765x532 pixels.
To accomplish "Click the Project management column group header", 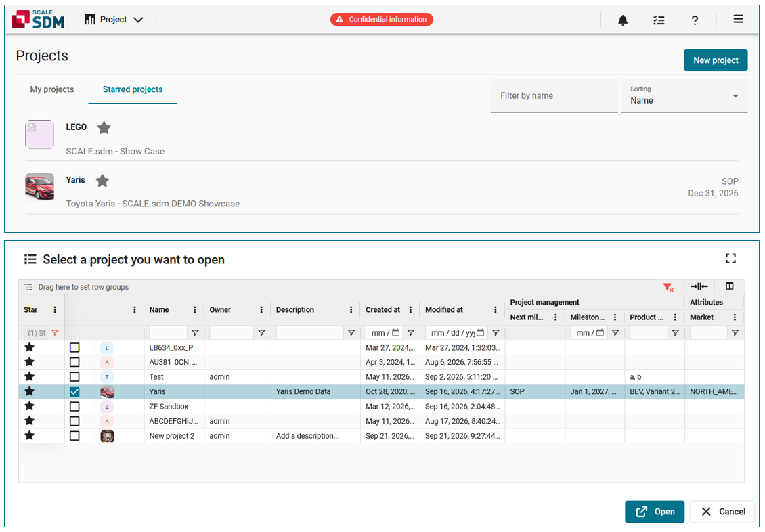I will tap(544, 303).
